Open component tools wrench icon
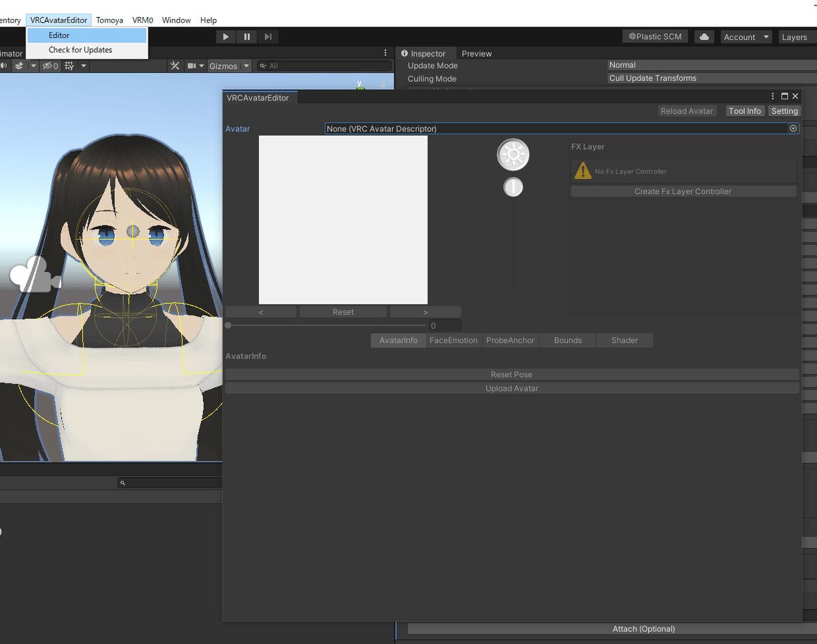 coord(175,66)
